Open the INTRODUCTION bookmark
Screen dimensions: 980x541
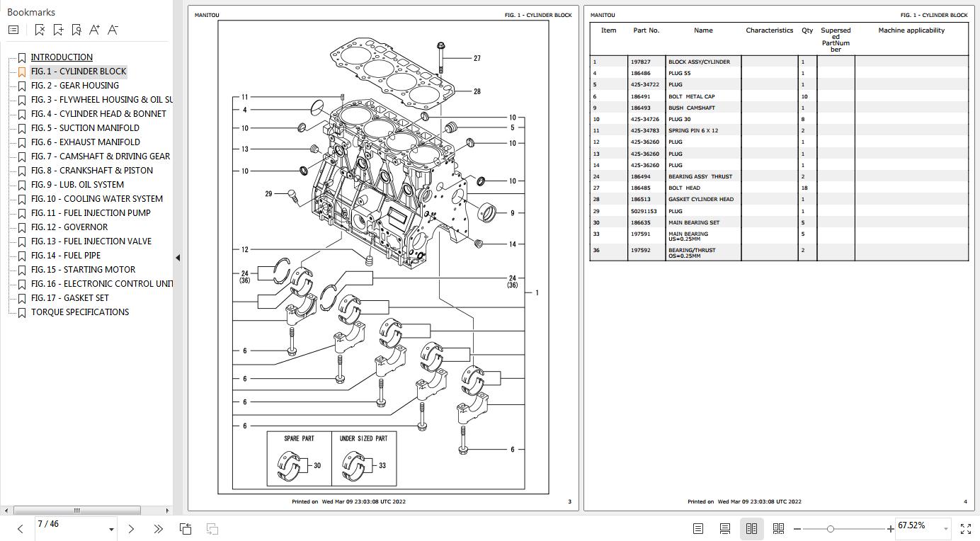click(x=62, y=57)
